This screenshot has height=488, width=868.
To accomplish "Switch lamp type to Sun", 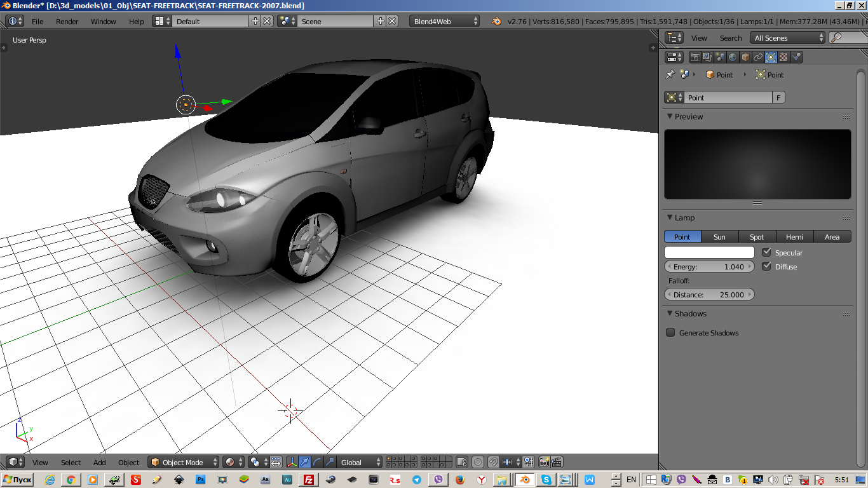I will [719, 236].
